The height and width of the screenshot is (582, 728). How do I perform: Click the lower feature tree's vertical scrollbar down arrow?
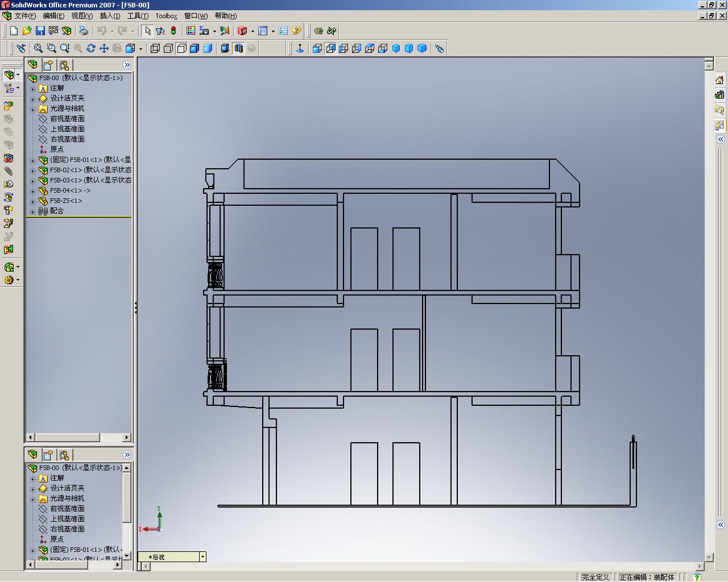tap(127, 555)
